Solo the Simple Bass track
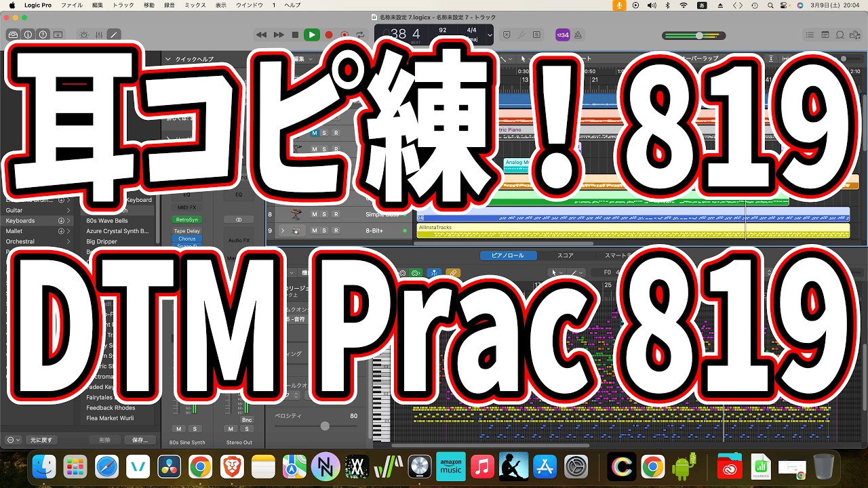 pos(324,214)
